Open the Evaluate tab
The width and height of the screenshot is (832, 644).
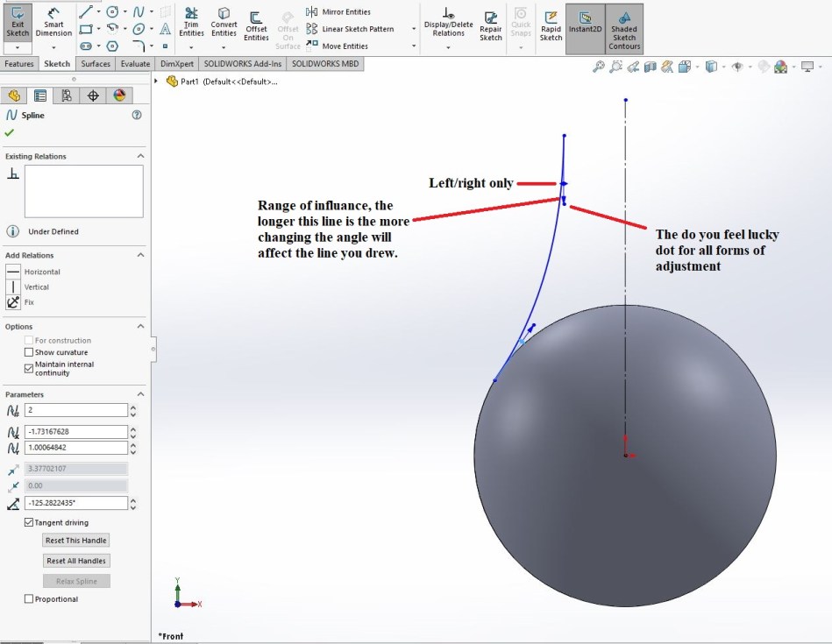tap(135, 64)
